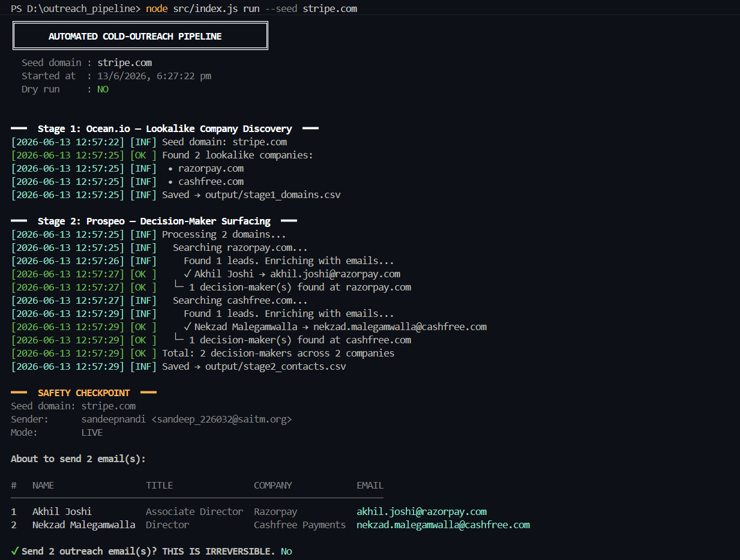Screen dimensions: 740x560
Task: Click the Mode value 'LIVE'
Action: pyautogui.click(x=92, y=432)
